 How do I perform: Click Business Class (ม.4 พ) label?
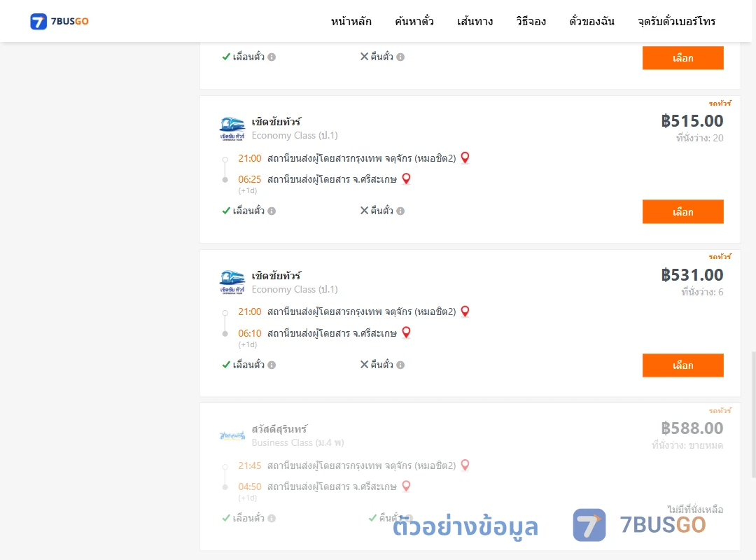click(x=297, y=442)
